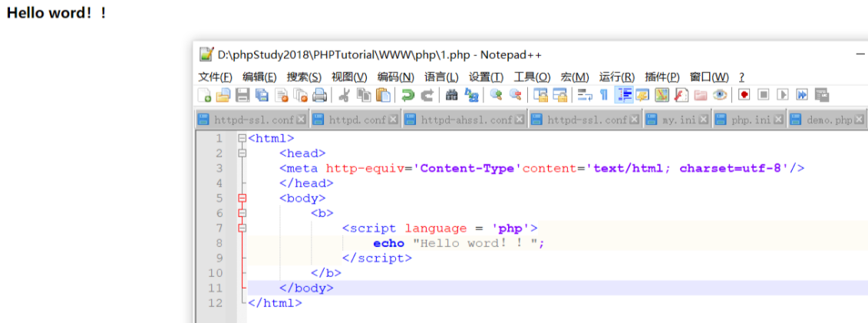Paste using the clipboard icon
868x323 pixels.
coord(383,95)
